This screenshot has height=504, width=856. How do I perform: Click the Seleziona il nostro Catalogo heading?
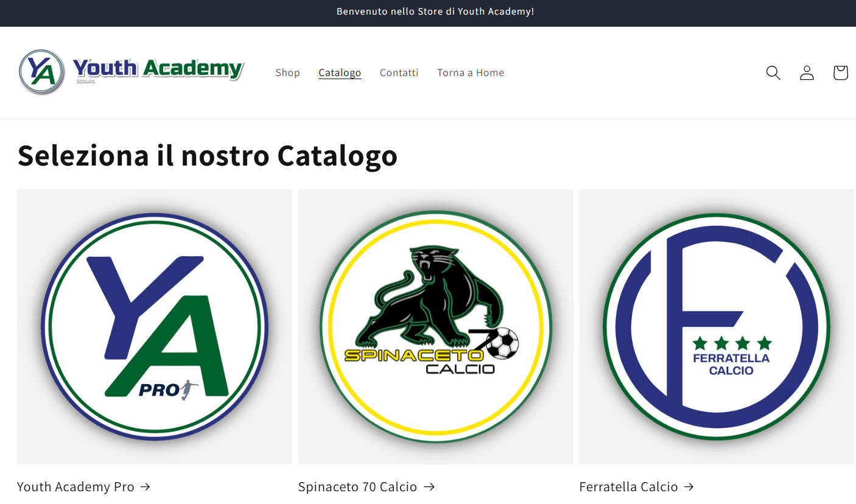pos(207,155)
